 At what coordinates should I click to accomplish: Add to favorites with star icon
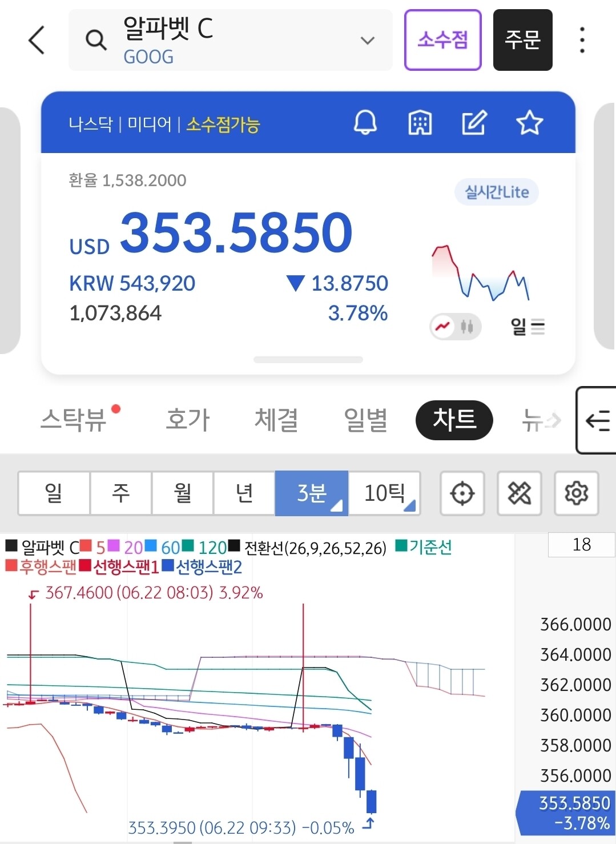click(529, 123)
